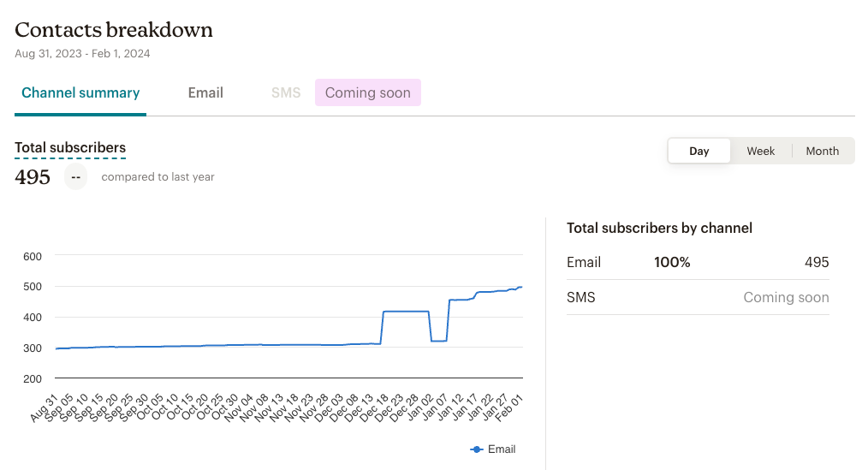Switch to the Channel summary tab

(x=80, y=92)
